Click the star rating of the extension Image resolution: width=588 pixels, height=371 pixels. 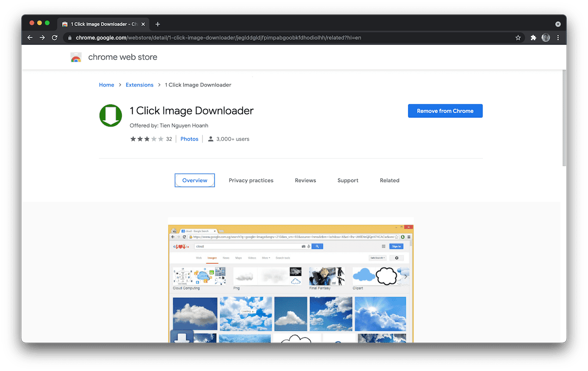(147, 139)
